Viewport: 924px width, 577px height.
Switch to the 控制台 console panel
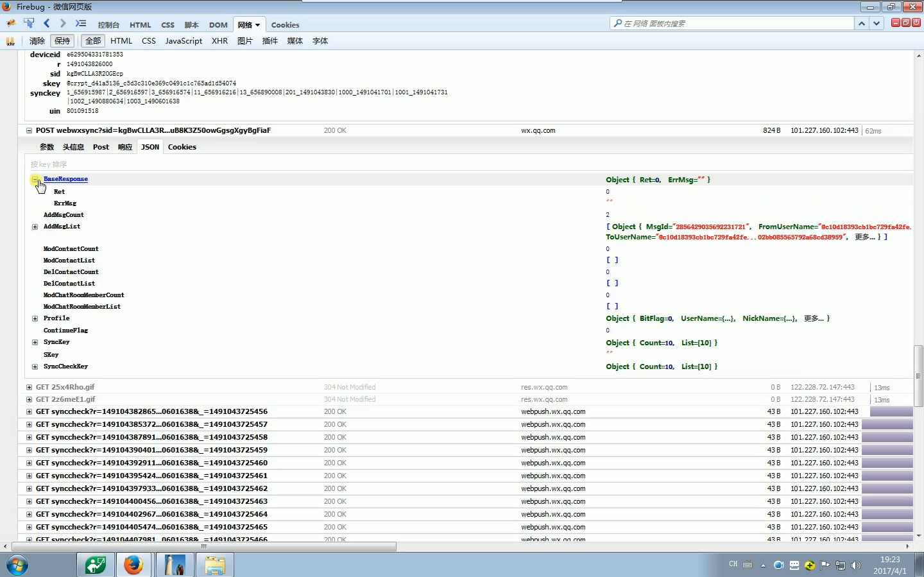(x=108, y=25)
